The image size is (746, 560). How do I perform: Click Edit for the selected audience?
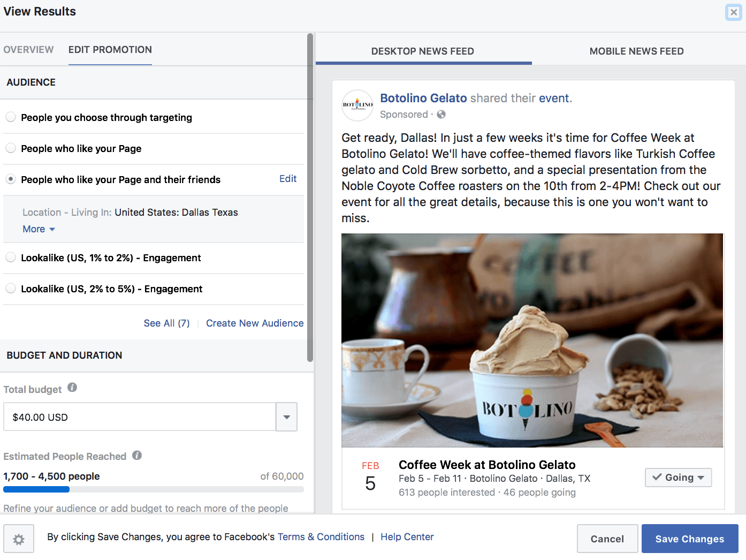click(x=288, y=179)
